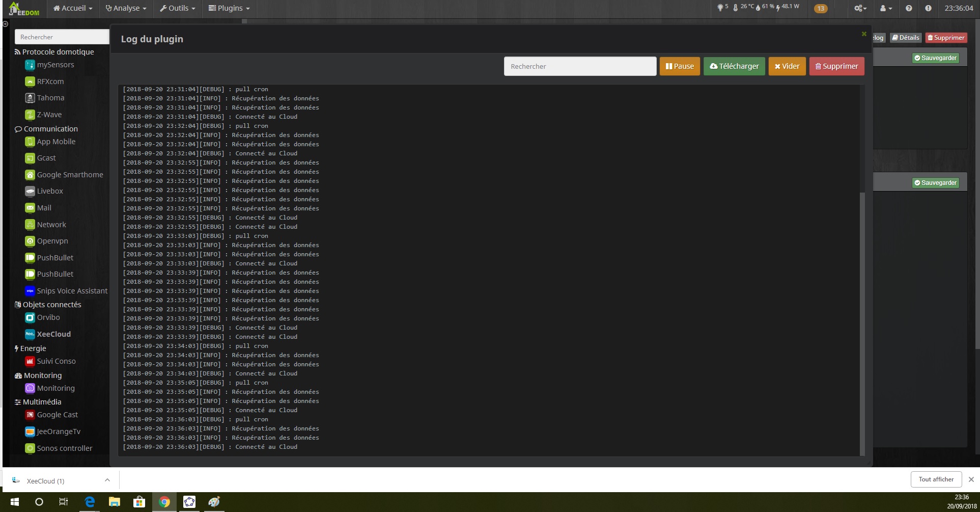Empty the log with Vider
This screenshot has width=980, height=512.
coord(787,66)
